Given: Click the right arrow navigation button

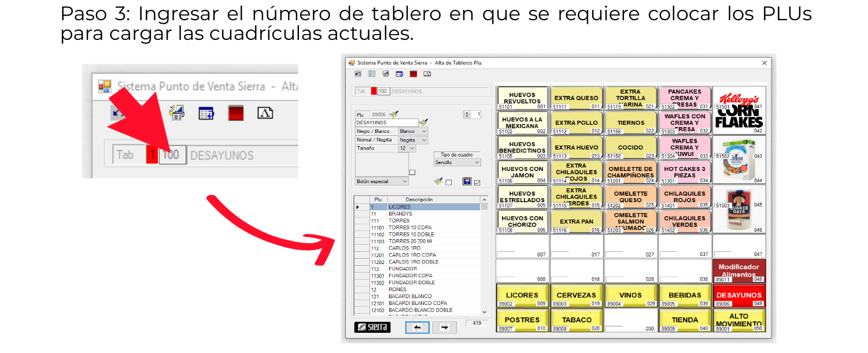Looking at the screenshot, I should coord(444,328).
